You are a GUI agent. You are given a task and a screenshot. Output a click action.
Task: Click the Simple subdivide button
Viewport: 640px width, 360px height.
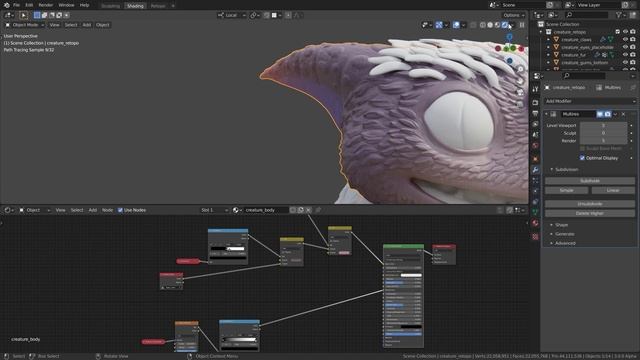click(567, 191)
